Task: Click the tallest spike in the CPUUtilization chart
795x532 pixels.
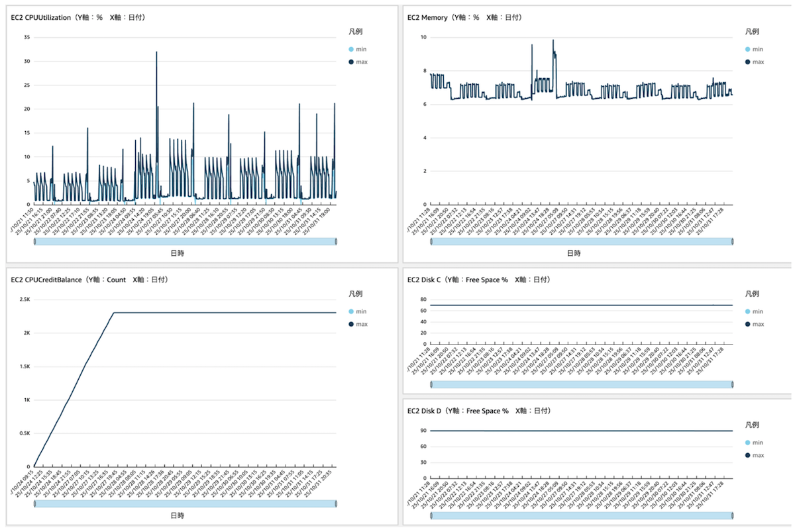Action: 156,53
